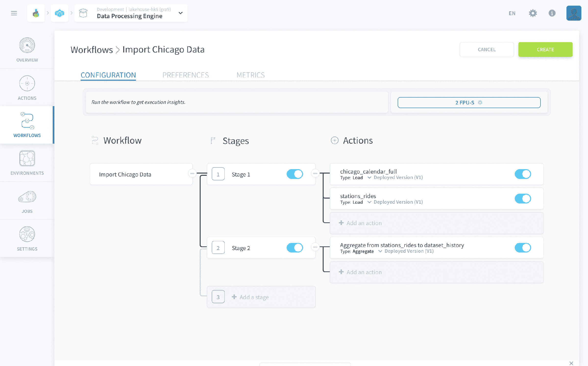Screen dimensions: 588x366
Task: Add an action to Stage 1
Action: pos(437,223)
